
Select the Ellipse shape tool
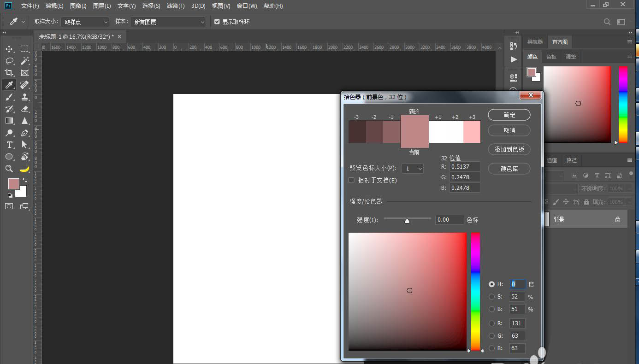[x=9, y=157]
